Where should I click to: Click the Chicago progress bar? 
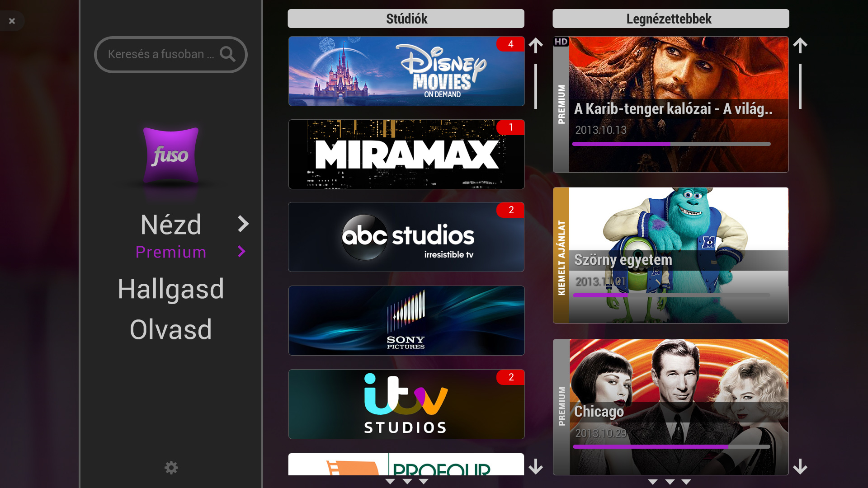[671, 446]
